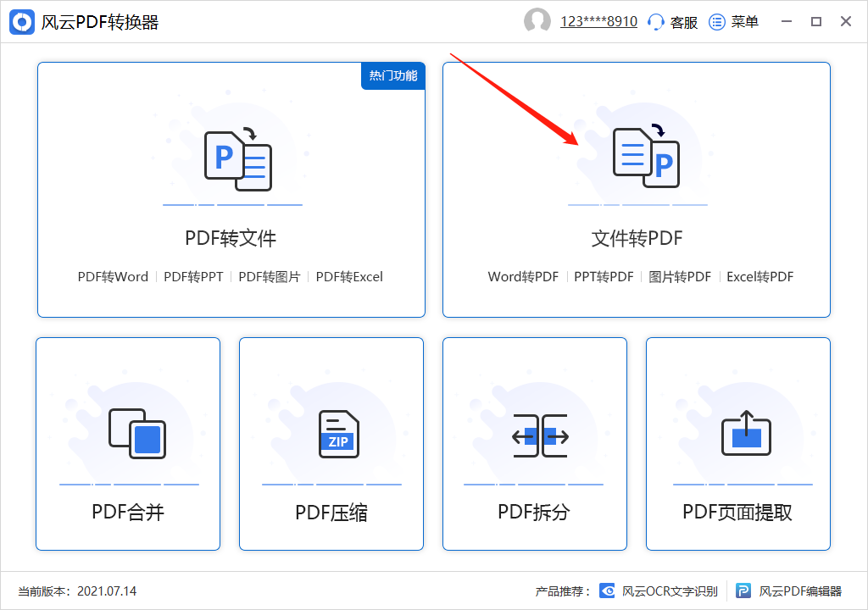Open 客服 customer service label

(x=684, y=22)
